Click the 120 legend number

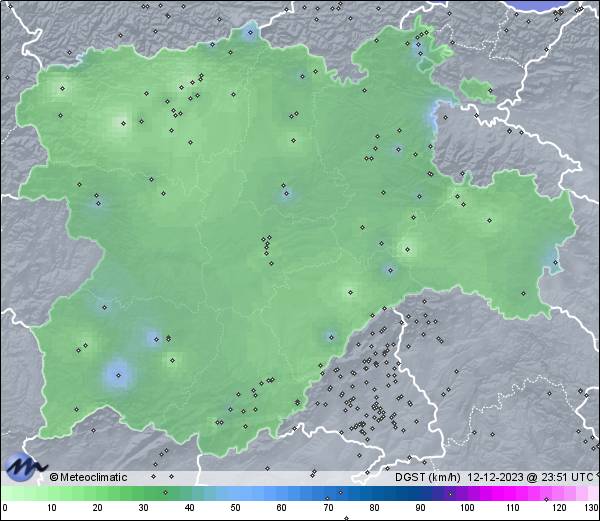click(559, 508)
